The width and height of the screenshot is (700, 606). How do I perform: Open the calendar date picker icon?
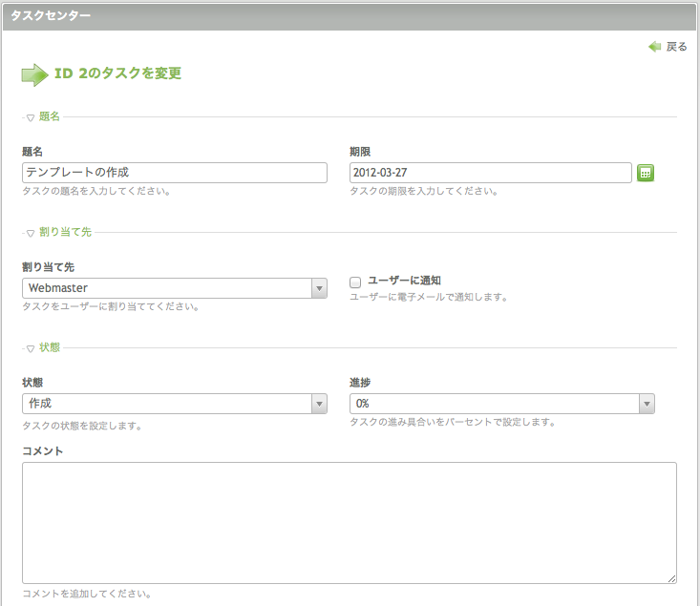(646, 173)
